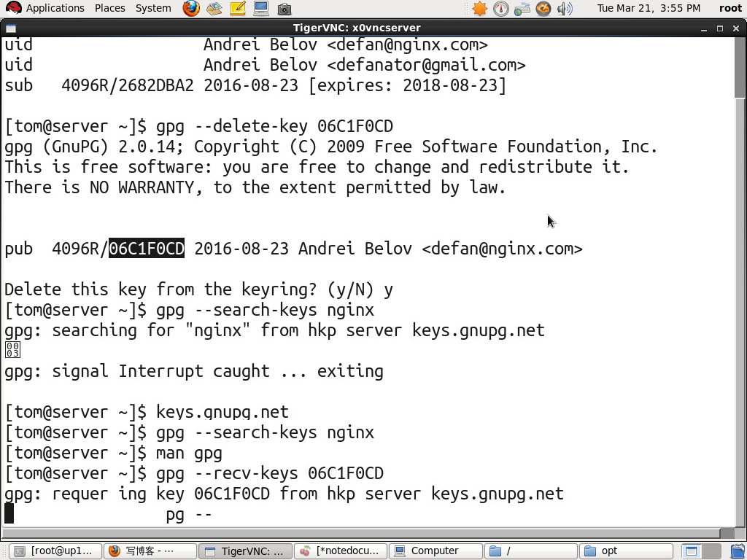This screenshot has height=560, width=747.
Task: Click the block cursor on the last terminal line
Action: [x=9, y=513]
